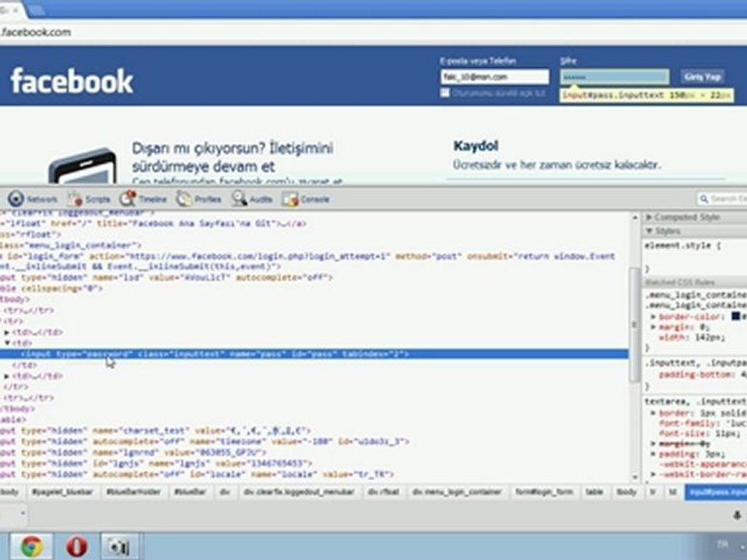The height and width of the screenshot is (560, 747).
Task: Click #blueBar in breadcrumb bar
Action: pyautogui.click(x=190, y=492)
